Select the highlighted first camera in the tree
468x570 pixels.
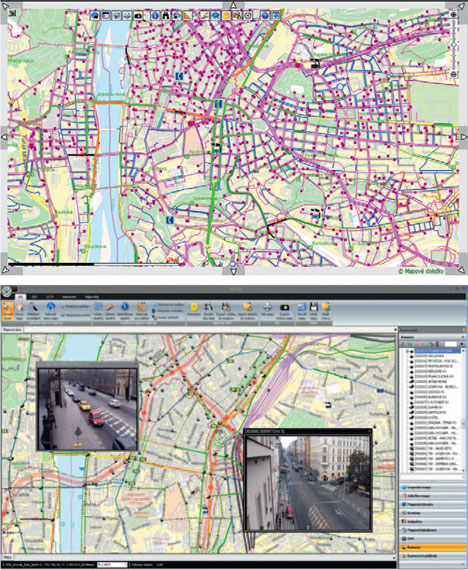tap(437, 351)
